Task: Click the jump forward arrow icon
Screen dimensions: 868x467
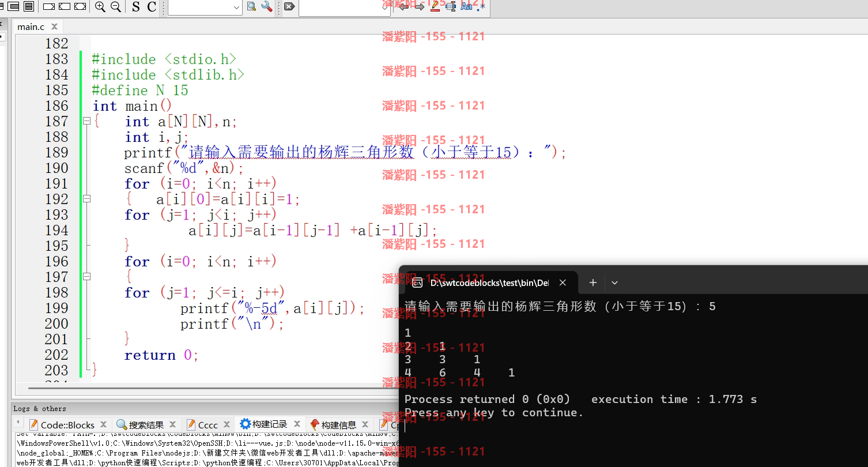Action: click(420, 7)
